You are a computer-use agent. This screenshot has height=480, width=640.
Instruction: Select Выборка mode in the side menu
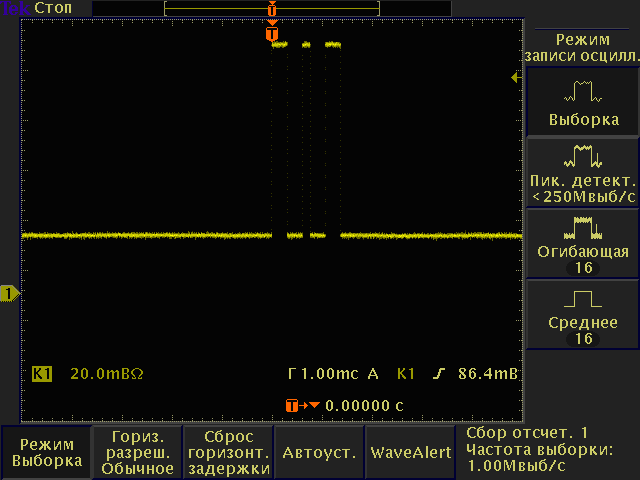tap(583, 106)
